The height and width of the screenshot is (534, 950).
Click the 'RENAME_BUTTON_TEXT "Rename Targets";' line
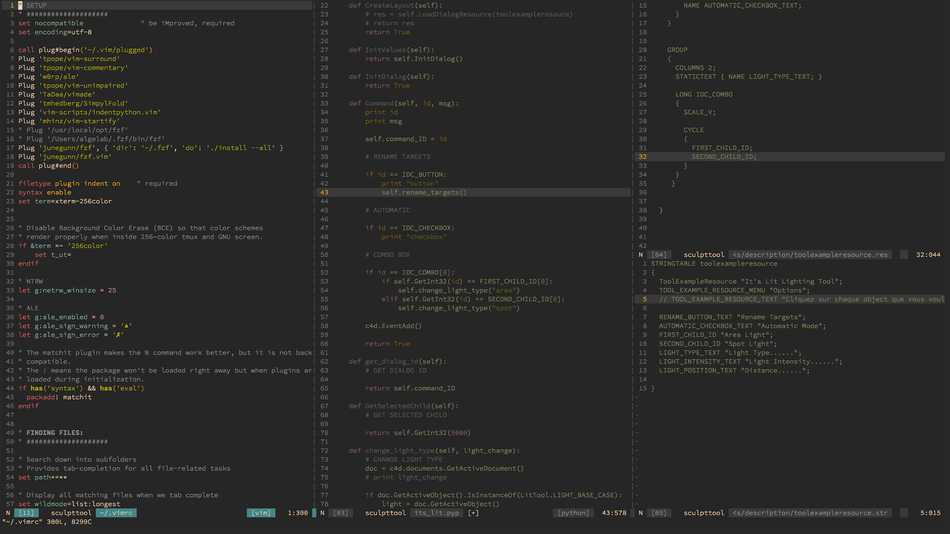coord(732,317)
